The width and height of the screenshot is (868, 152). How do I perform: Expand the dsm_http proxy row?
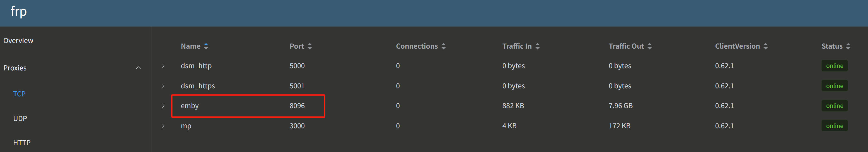click(163, 66)
